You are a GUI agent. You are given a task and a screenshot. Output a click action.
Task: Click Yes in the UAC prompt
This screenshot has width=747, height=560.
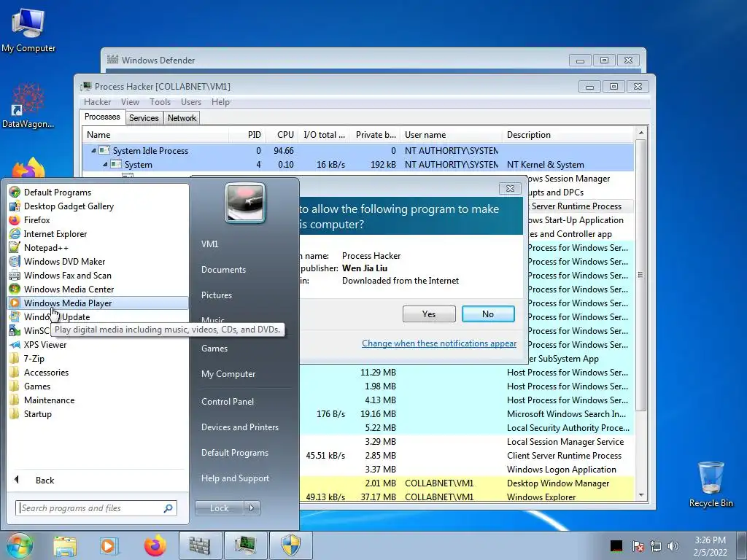tap(429, 314)
